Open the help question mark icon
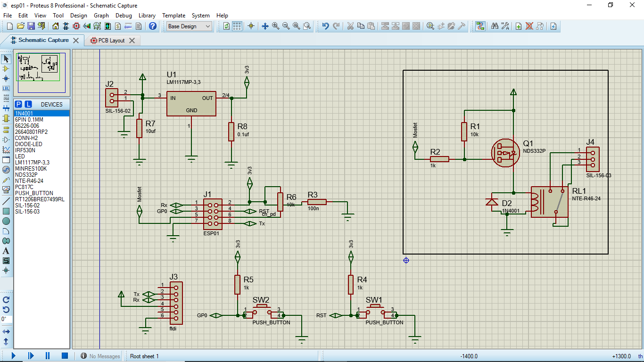This screenshot has width=644, height=362. pos(153,26)
